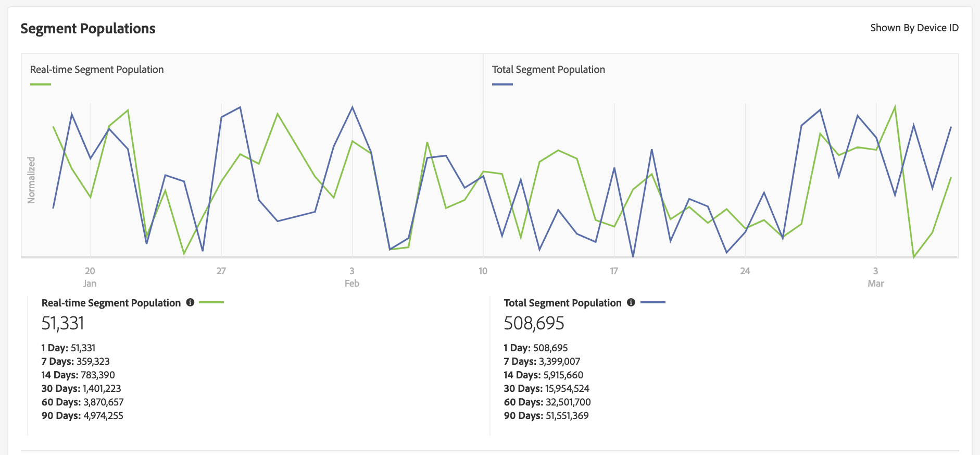The image size is (980, 455).
Task: Select the 20 Jan date on the axis
Action: coord(90,277)
